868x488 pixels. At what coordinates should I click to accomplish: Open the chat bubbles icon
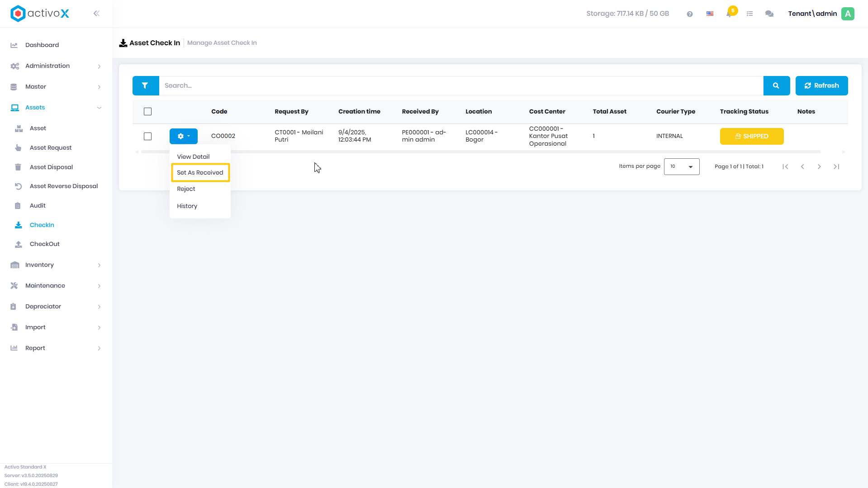769,14
